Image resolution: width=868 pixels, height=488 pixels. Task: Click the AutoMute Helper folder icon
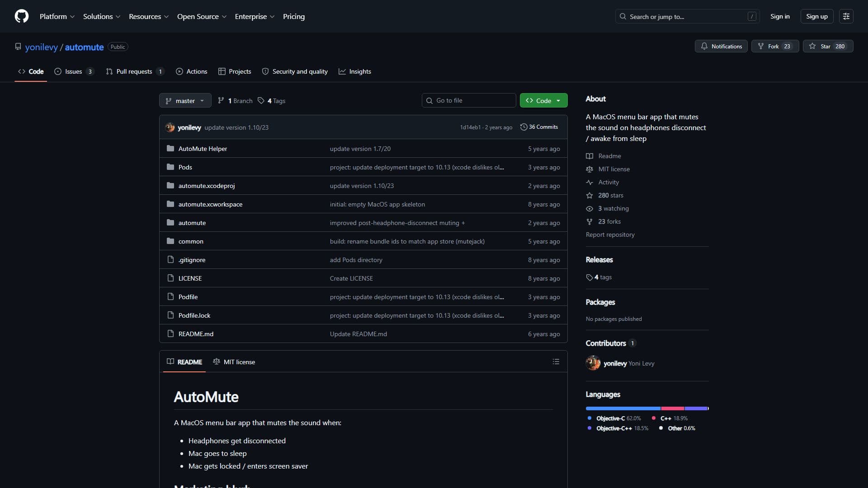click(x=170, y=148)
